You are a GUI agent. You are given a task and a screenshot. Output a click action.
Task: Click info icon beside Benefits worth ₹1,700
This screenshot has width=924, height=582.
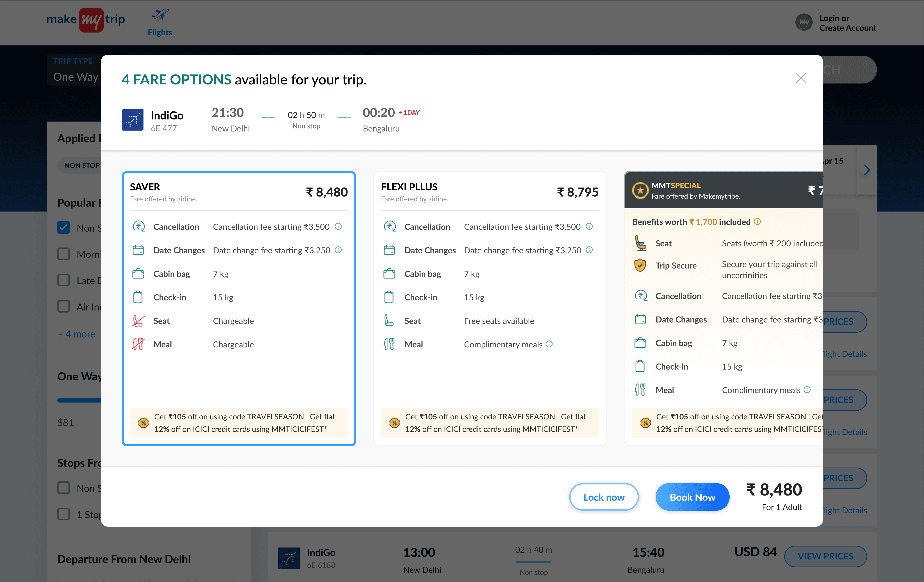pos(757,221)
